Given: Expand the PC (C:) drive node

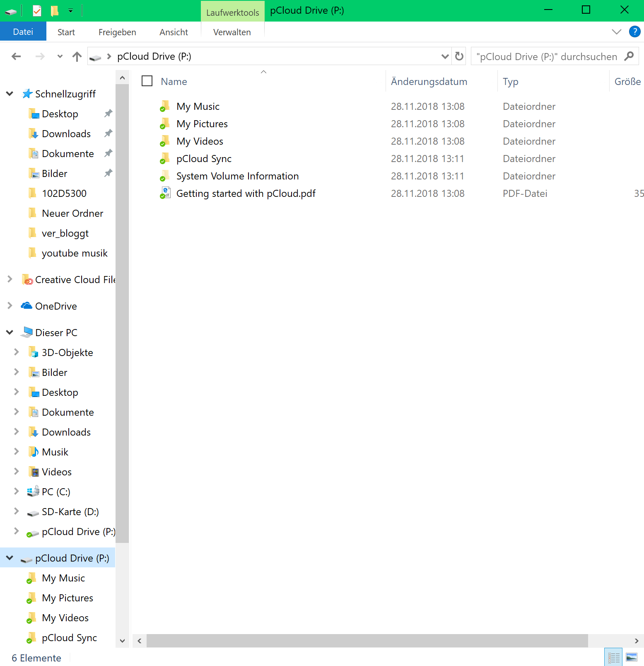Looking at the screenshot, I should [x=16, y=492].
